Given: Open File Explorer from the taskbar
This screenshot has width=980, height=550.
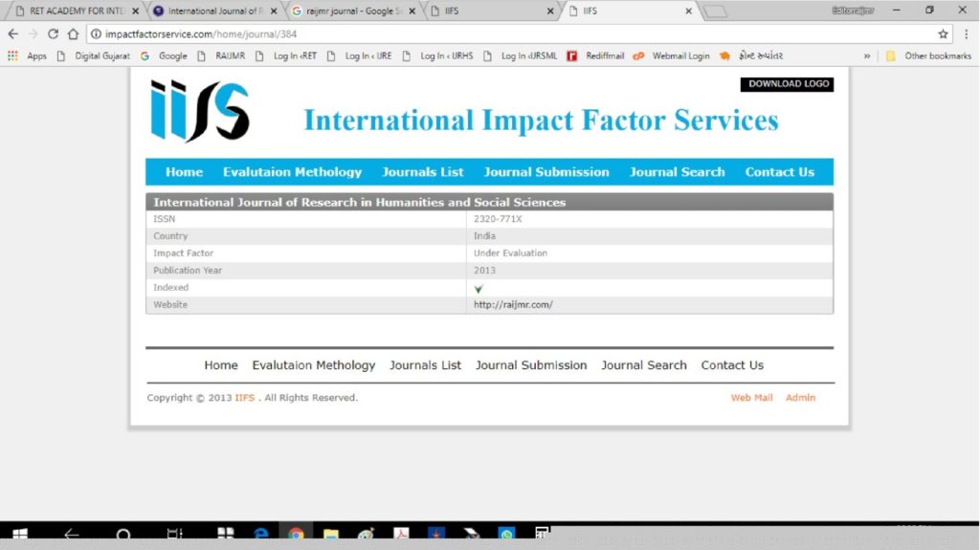Looking at the screenshot, I should [330, 535].
